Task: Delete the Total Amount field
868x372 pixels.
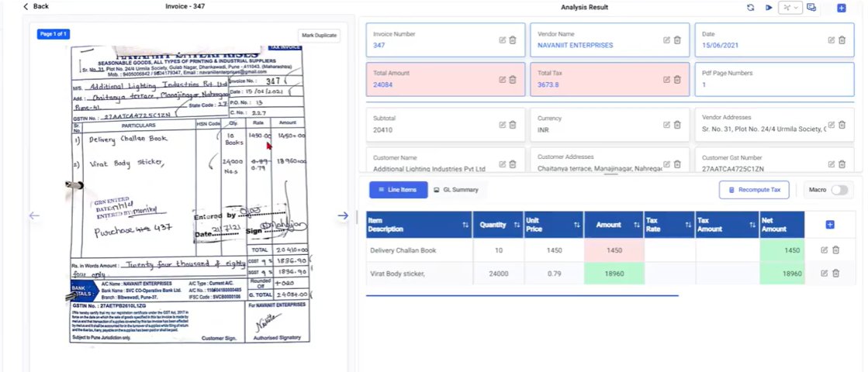Action: [514, 80]
